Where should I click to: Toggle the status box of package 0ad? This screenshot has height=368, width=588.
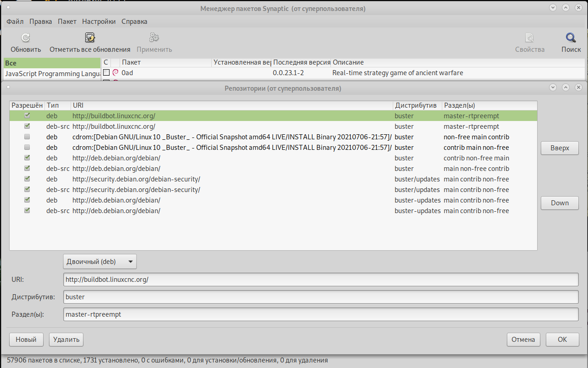[x=106, y=72]
